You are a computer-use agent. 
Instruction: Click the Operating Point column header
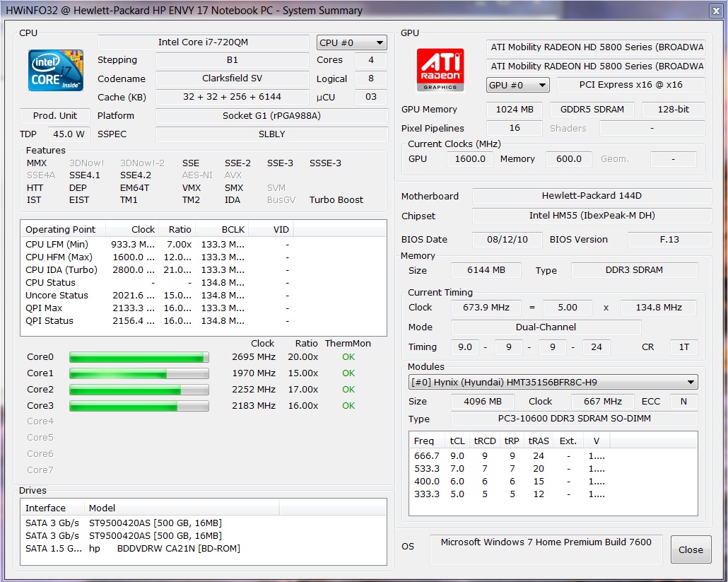pyautogui.click(x=63, y=229)
